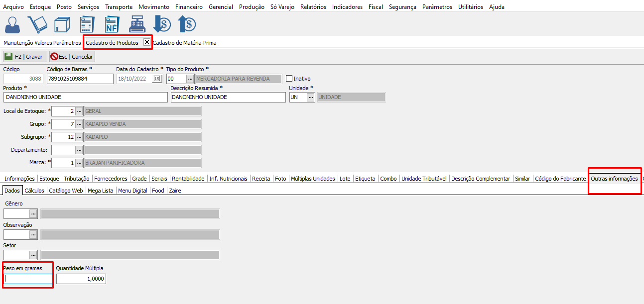This screenshot has height=304, width=644.
Task: Click the user/customer silhouette toolbar icon
Action: coord(13,24)
